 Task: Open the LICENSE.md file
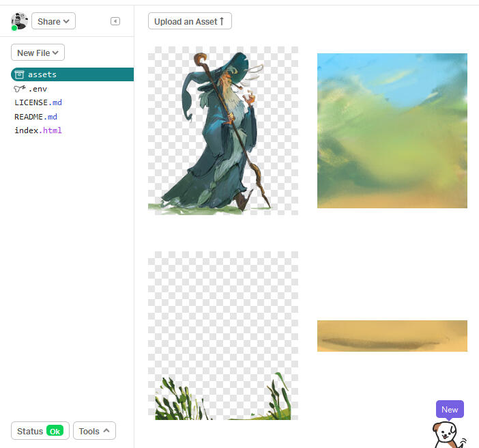click(x=38, y=102)
